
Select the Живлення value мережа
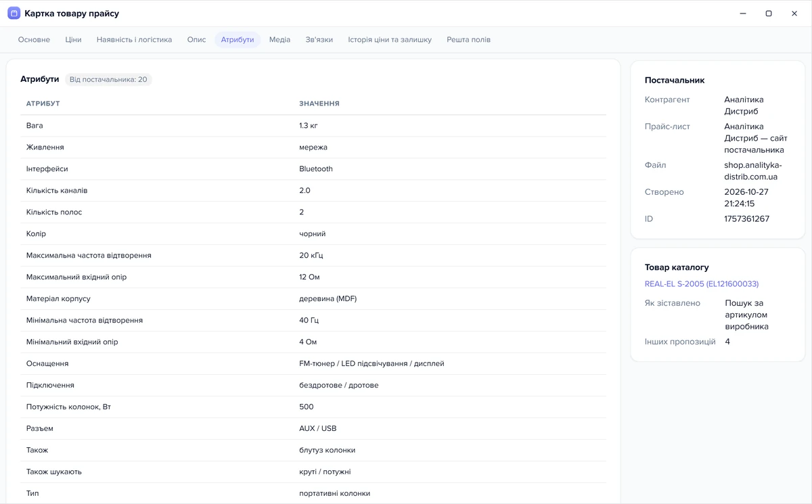tap(313, 147)
